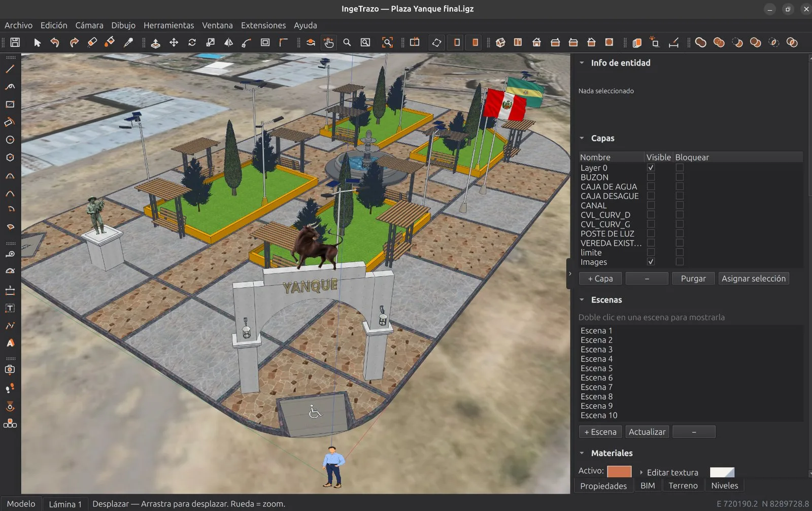The width and height of the screenshot is (812, 511).
Task: Select the Zoom Extents tool
Action: (387, 43)
